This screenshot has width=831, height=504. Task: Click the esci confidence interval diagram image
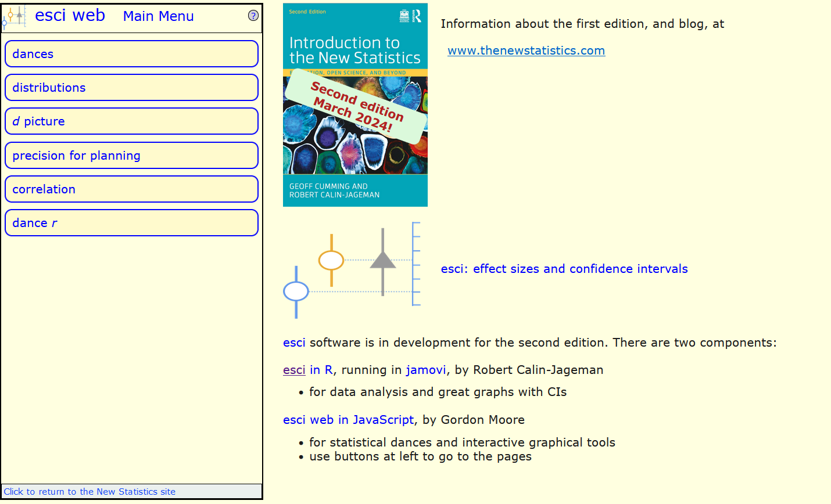pos(352,270)
